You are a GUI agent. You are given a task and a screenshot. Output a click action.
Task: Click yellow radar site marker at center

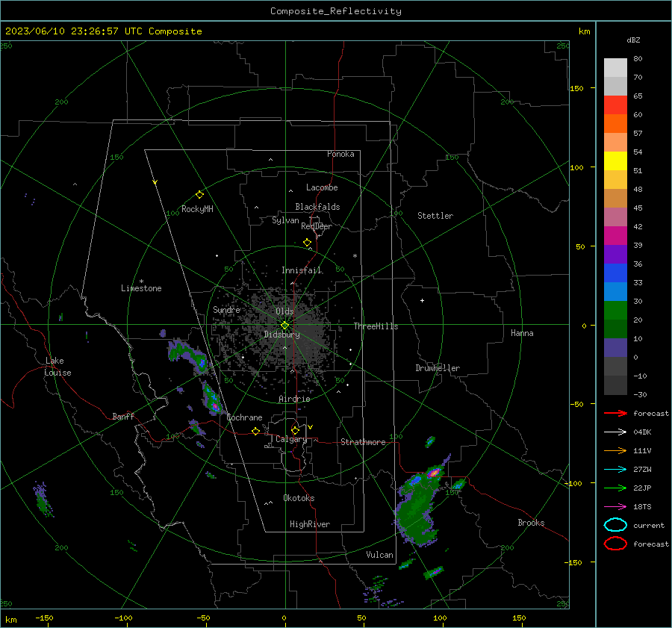pos(284,326)
